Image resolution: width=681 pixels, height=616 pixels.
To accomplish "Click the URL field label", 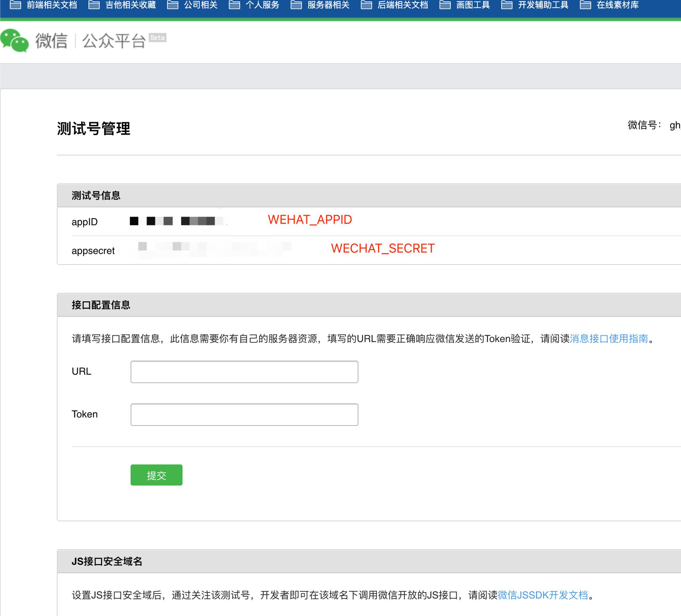I will pos(81,371).
